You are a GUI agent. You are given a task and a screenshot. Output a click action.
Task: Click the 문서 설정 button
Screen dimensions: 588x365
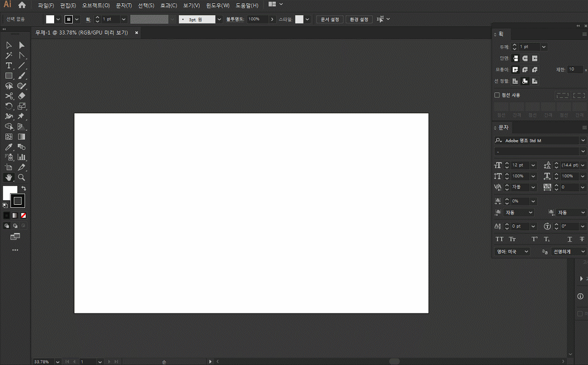pos(330,19)
